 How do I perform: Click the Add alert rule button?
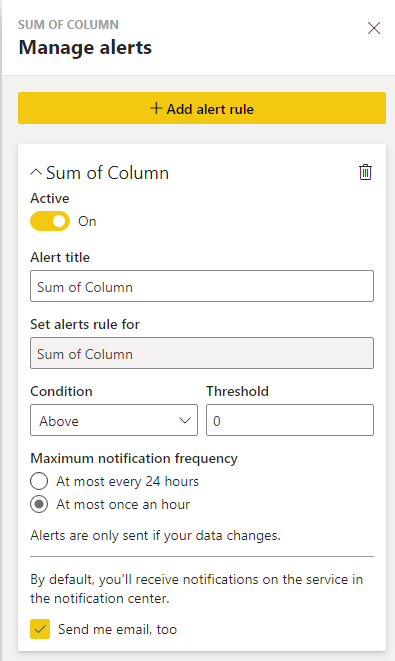tap(202, 108)
